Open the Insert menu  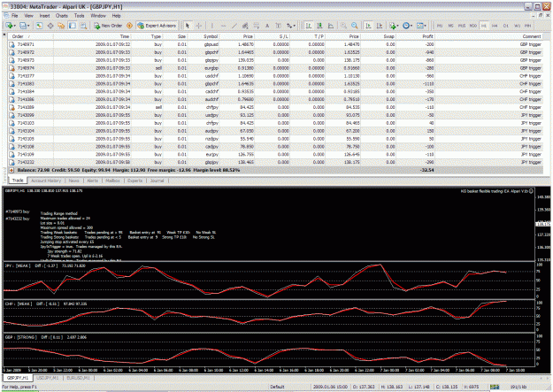(44, 16)
